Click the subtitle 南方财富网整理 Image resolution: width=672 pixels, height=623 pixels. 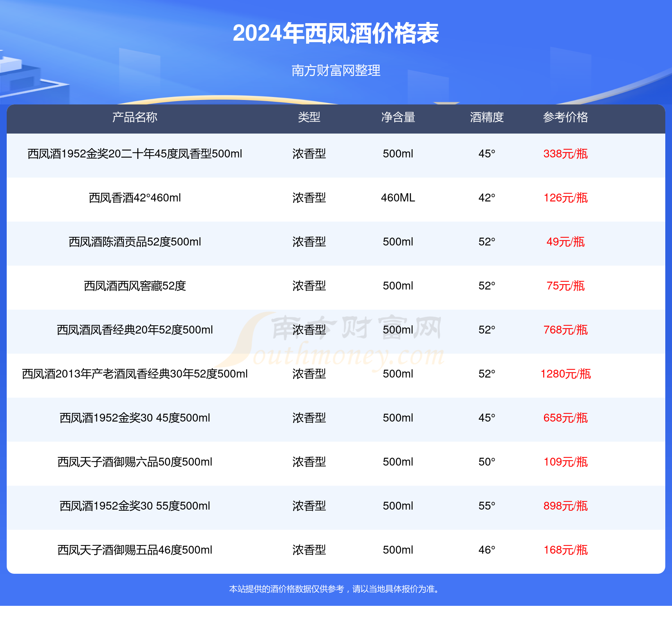click(x=336, y=70)
